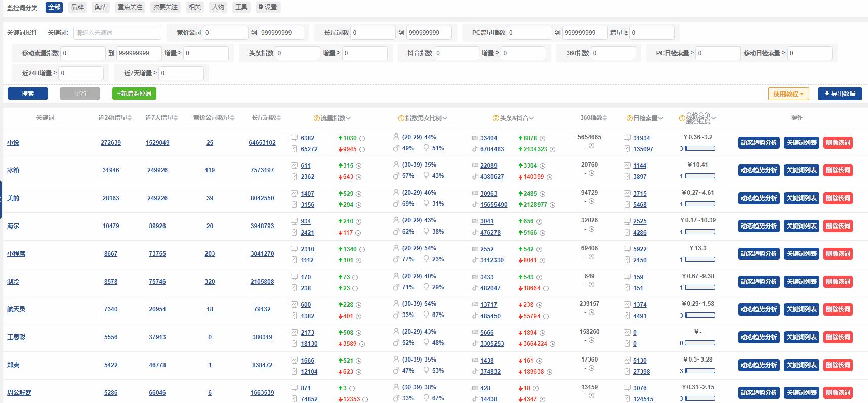The height and width of the screenshot is (403, 868).
Task: Open the 小程序 keyword link
Action: 16,254
